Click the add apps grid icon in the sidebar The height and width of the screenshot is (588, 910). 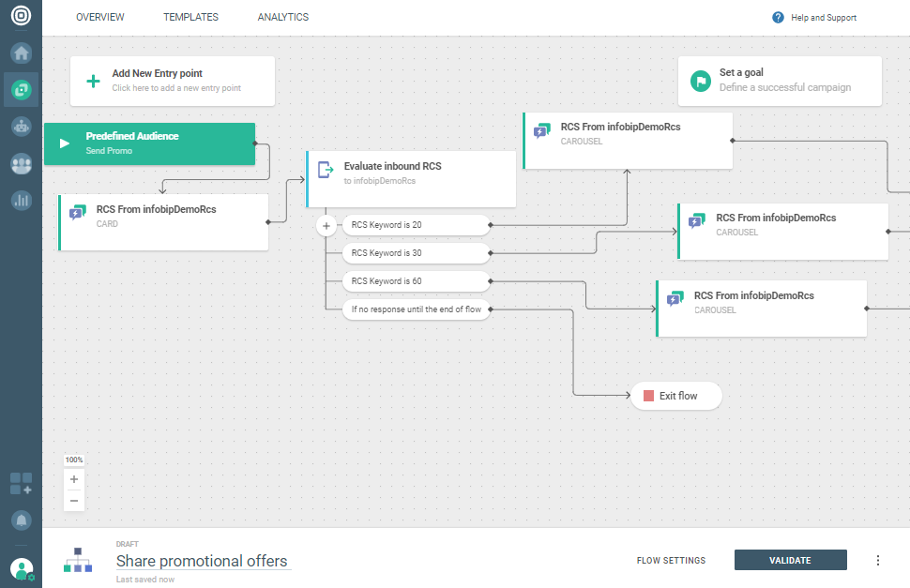click(x=21, y=484)
